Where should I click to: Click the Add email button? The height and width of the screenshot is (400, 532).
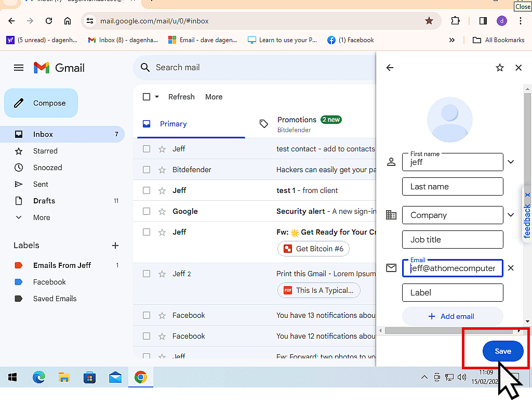[452, 316]
